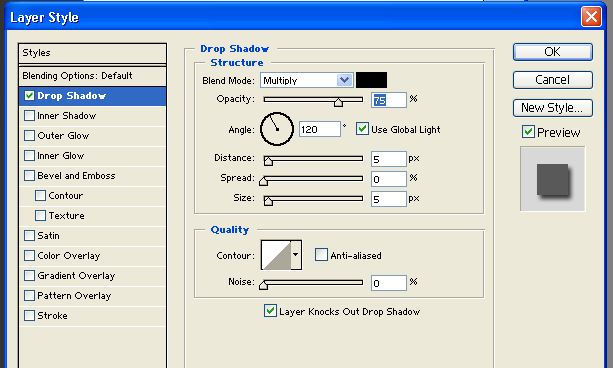Viewport: 613px width, 368px height.
Task: Click the Spread percent input field
Action: tap(389, 179)
